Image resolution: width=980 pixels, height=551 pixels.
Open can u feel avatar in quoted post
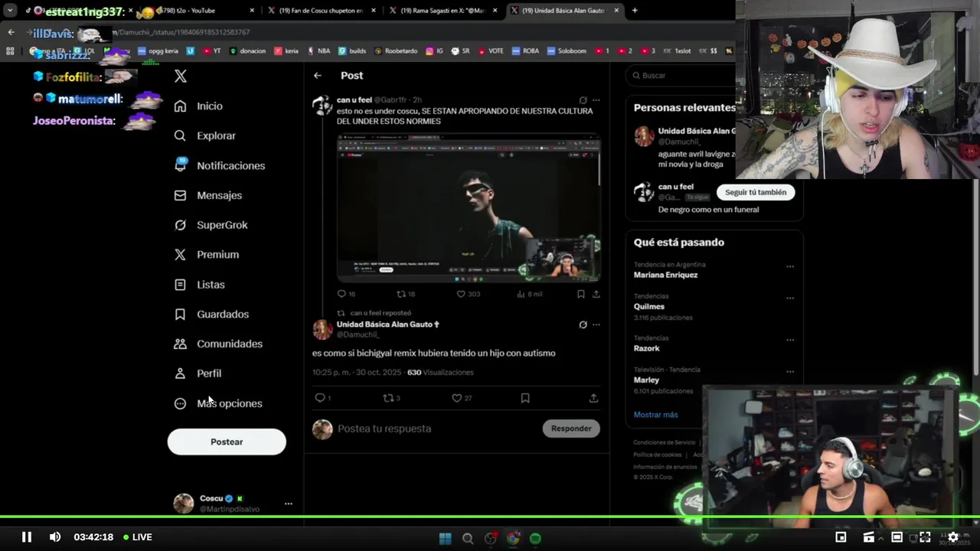[x=322, y=106]
